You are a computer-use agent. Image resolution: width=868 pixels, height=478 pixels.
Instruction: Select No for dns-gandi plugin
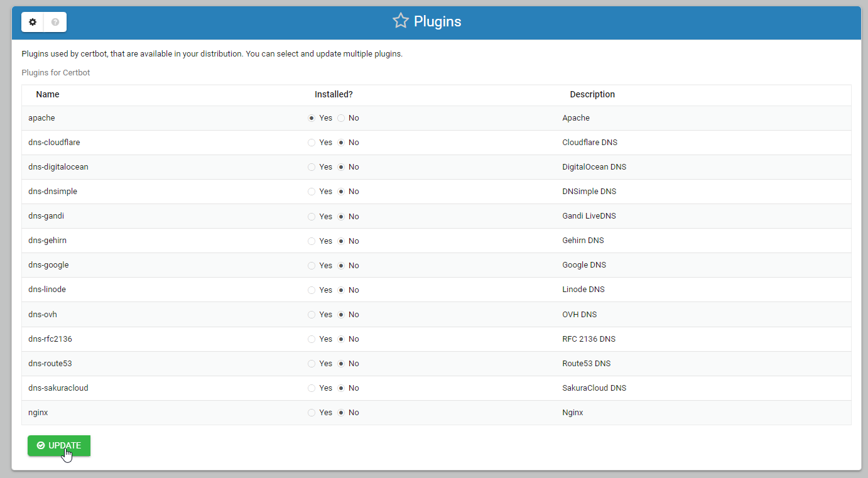(x=341, y=217)
